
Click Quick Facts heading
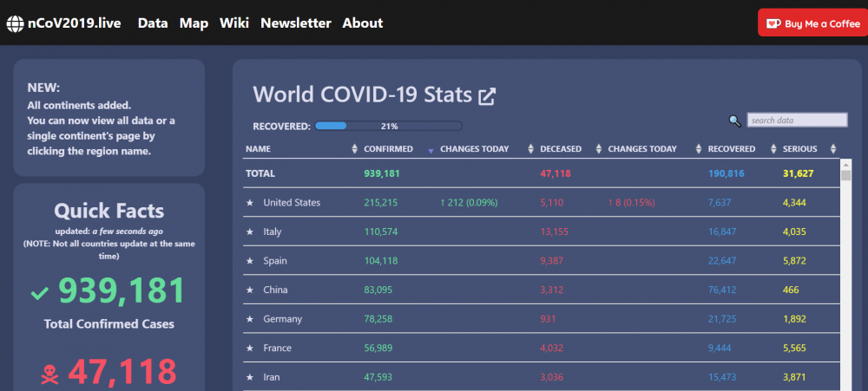coord(109,211)
